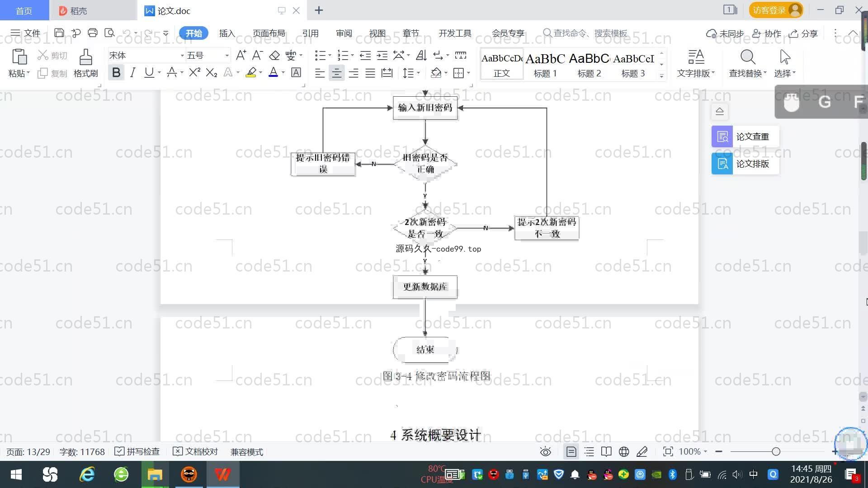The image size is (868, 488).
Task: Toggle Bold formatting
Action: point(116,72)
